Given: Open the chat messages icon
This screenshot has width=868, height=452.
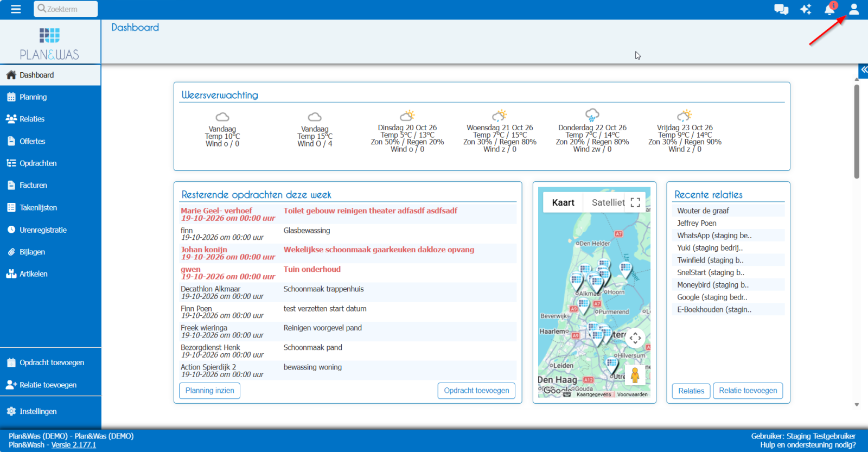Looking at the screenshot, I should click(x=781, y=9).
